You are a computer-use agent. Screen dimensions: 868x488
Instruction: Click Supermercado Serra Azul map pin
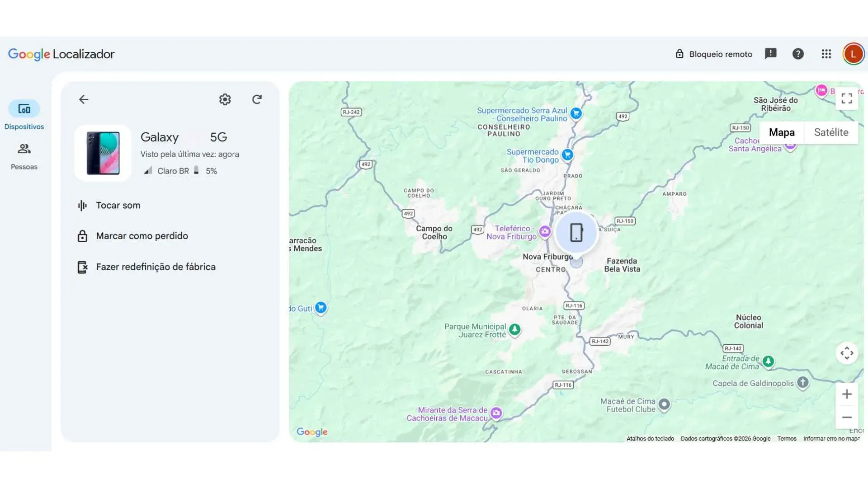pyautogui.click(x=576, y=113)
